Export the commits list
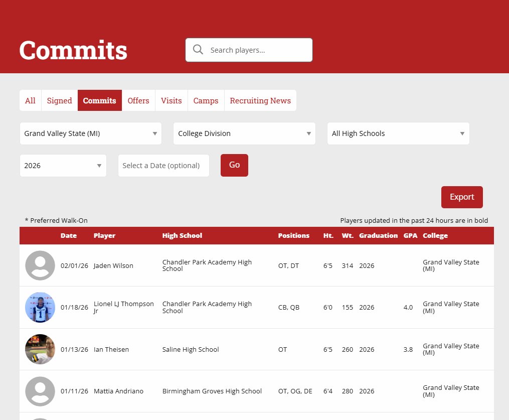The image size is (509, 420). 462,197
